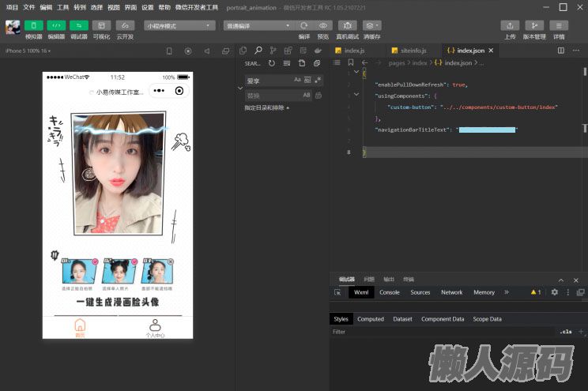The height and width of the screenshot is (391, 588).
Task: Toggle the simulator panel button
Action: [x=33, y=25]
